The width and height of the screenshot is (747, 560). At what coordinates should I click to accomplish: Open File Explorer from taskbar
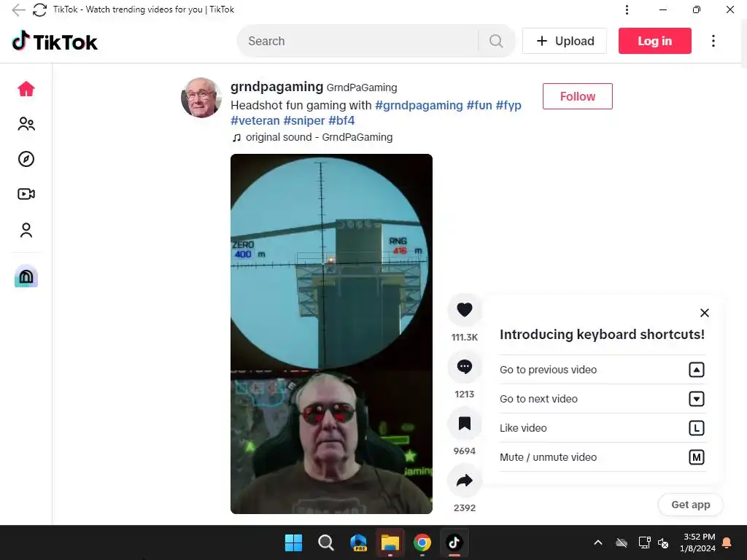point(390,542)
